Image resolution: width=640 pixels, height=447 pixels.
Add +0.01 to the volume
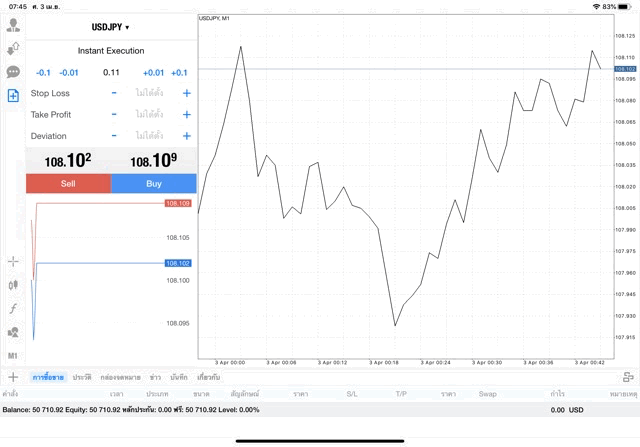pyautogui.click(x=153, y=72)
